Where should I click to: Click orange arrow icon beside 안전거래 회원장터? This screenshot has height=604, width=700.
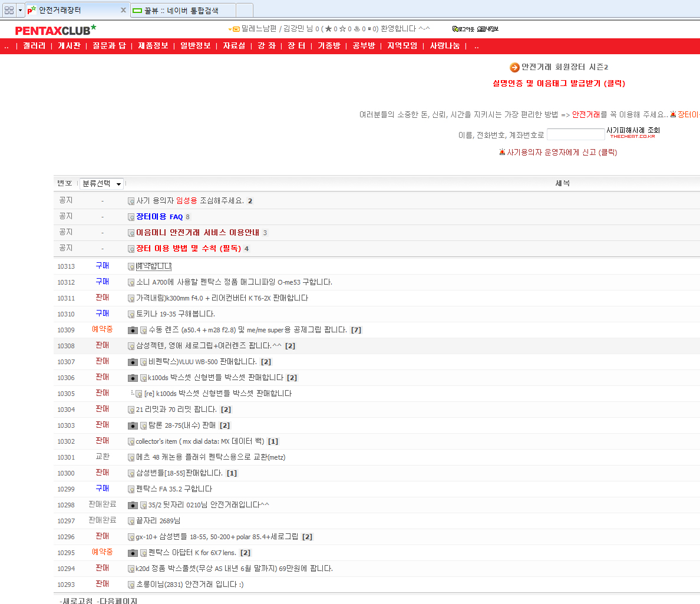tap(514, 68)
